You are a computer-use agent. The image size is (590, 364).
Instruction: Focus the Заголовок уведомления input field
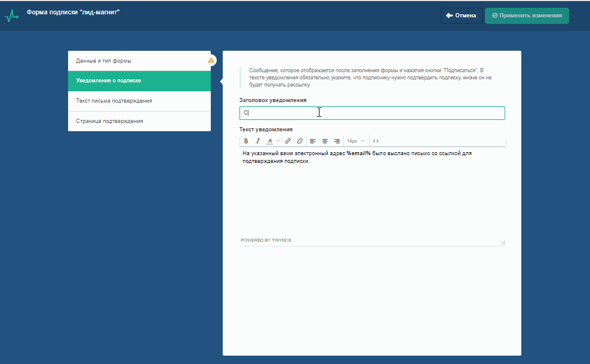[x=372, y=113]
